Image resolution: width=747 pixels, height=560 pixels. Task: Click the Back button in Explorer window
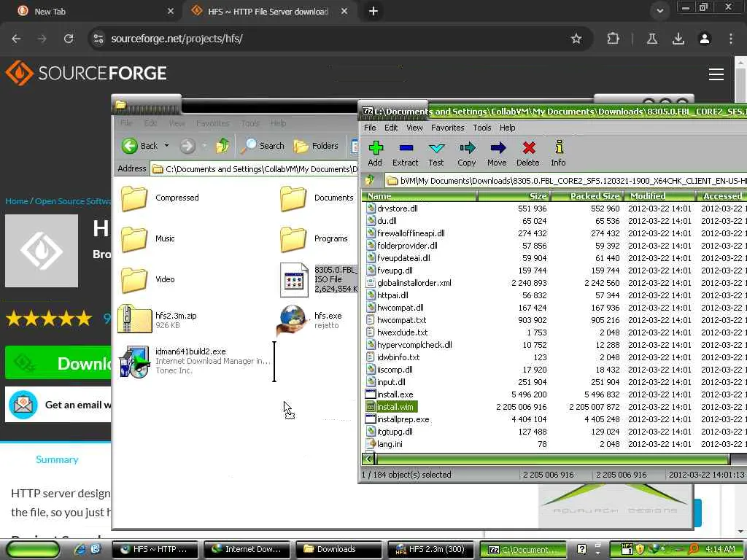(139, 146)
